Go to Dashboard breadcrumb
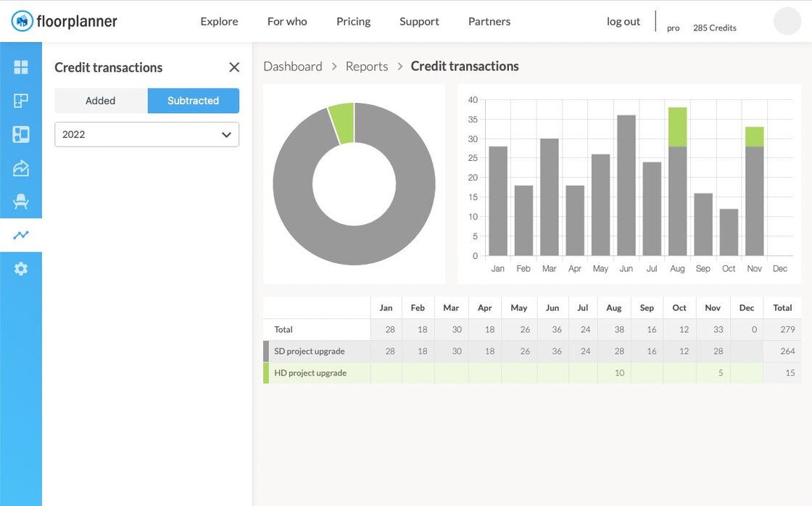812x506 pixels. tap(293, 66)
